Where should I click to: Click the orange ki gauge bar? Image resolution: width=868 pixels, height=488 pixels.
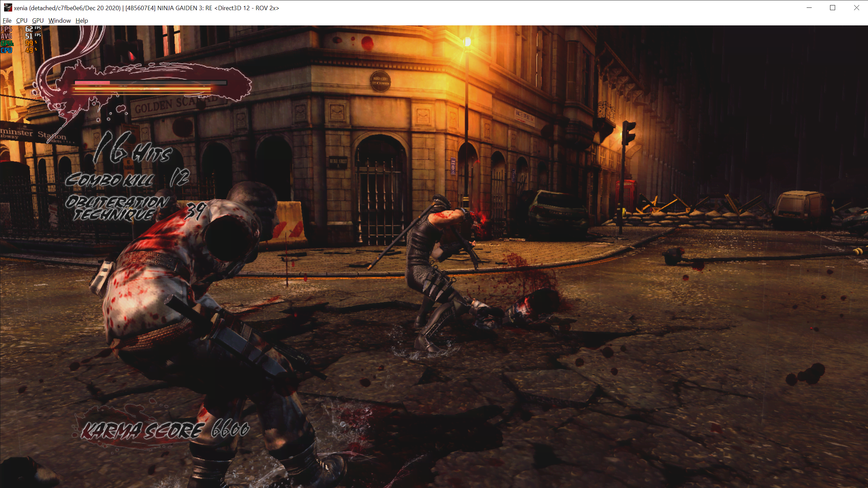tap(142, 89)
